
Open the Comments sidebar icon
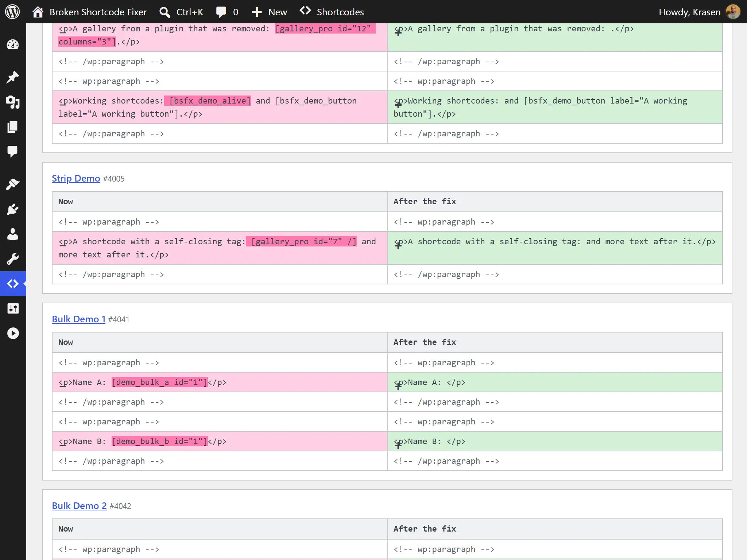pos(13,152)
